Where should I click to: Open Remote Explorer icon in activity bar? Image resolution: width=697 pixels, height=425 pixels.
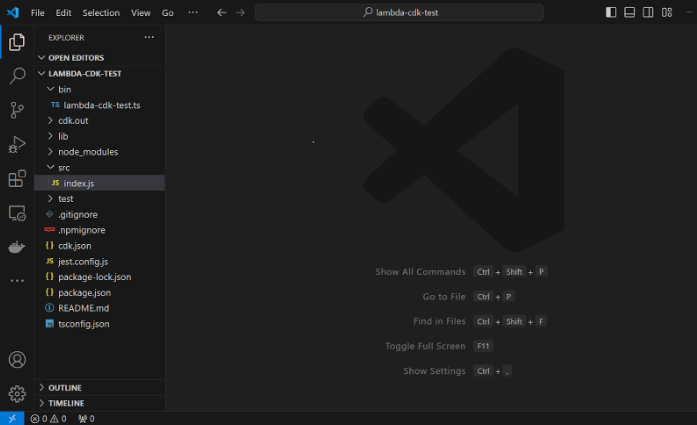point(17,213)
